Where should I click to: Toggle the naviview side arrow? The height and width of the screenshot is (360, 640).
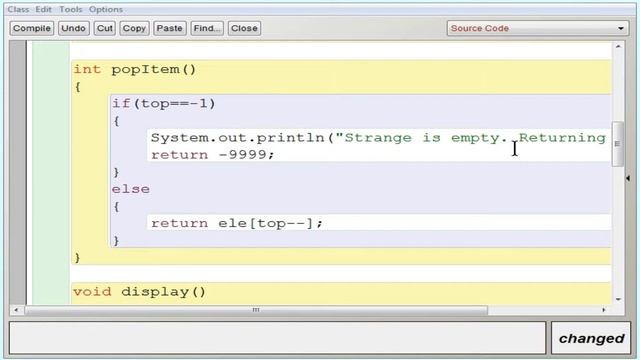click(x=628, y=178)
